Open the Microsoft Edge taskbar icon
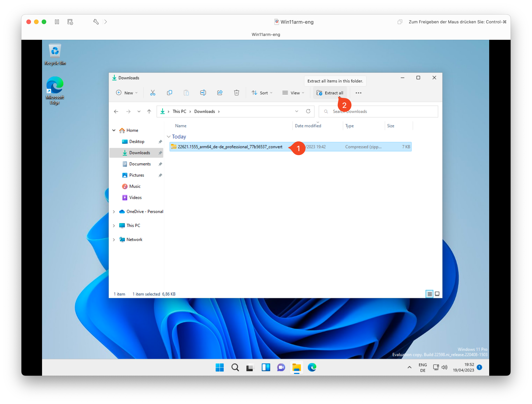This screenshot has width=532, height=404. [312, 367]
